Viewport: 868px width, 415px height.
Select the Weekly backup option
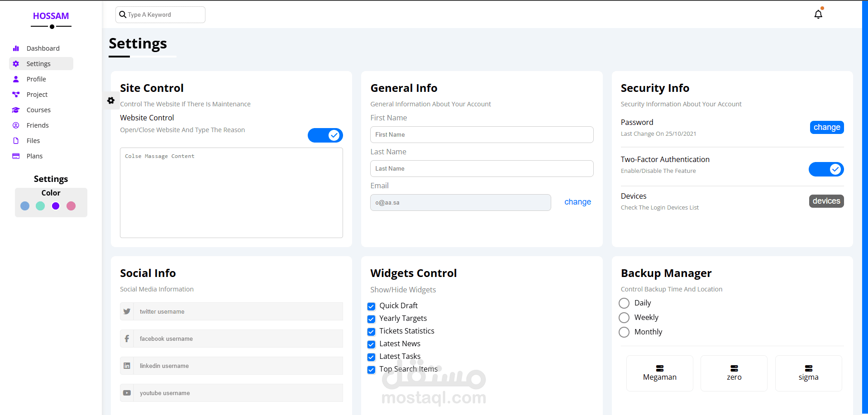click(x=624, y=318)
